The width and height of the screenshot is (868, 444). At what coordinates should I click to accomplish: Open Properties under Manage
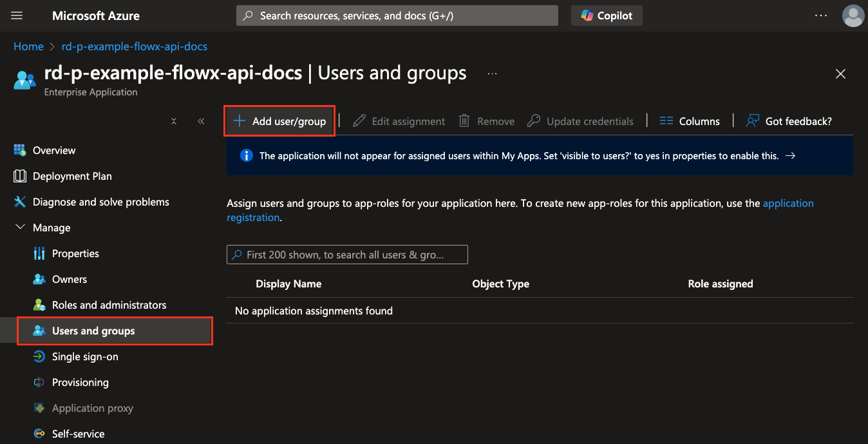(x=75, y=253)
